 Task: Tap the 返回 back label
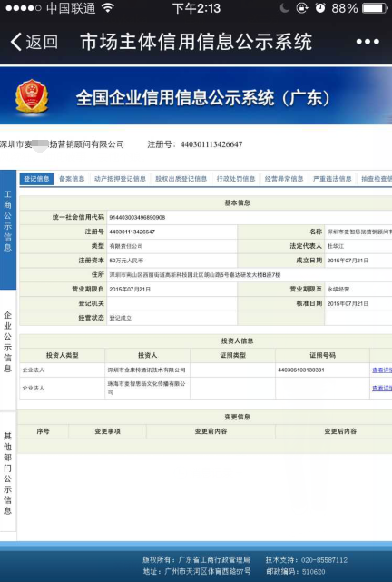42,42
